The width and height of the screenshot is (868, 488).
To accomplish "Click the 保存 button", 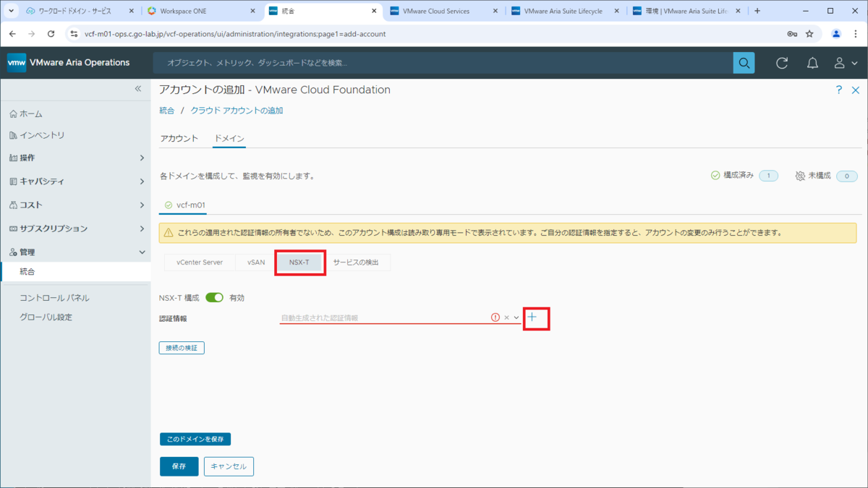I will (x=179, y=466).
